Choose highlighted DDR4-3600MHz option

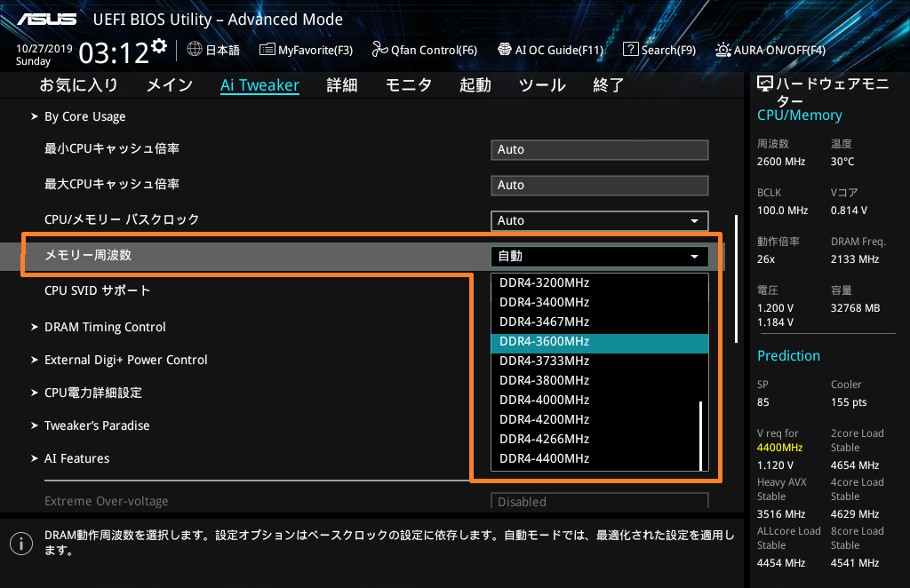[x=600, y=342]
